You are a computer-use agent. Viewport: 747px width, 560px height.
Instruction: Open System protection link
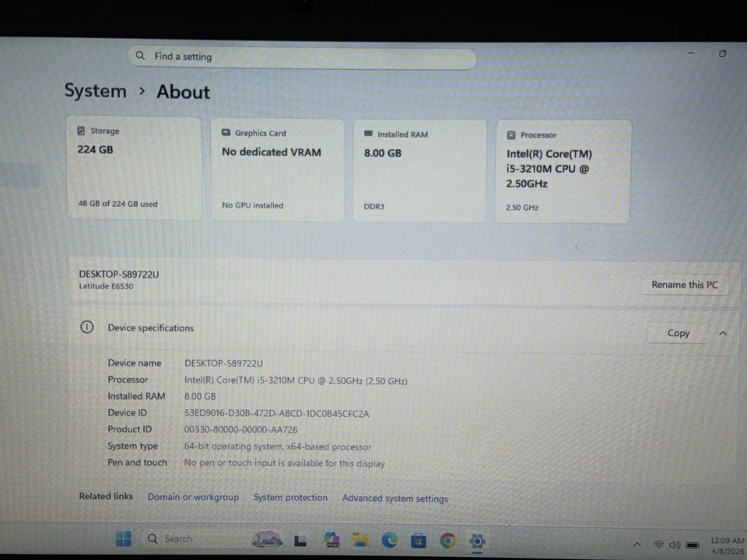coord(290,497)
